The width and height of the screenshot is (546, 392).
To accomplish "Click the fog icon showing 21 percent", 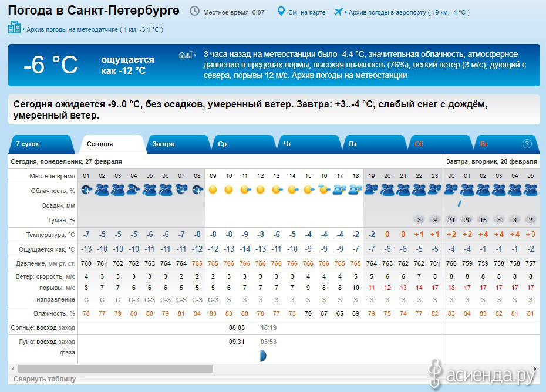I will [x=451, y=219].
